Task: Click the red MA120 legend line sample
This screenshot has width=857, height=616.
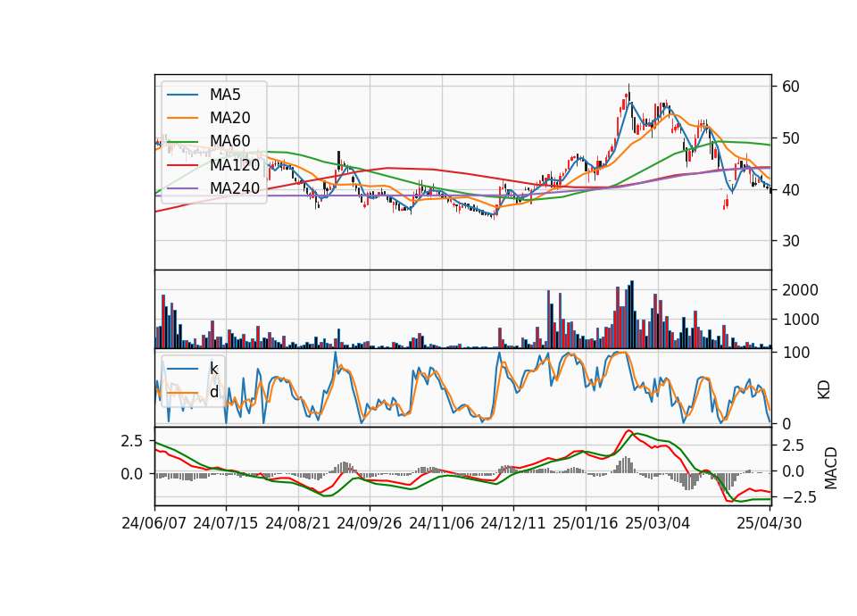Action: click(x=182, y=165)
